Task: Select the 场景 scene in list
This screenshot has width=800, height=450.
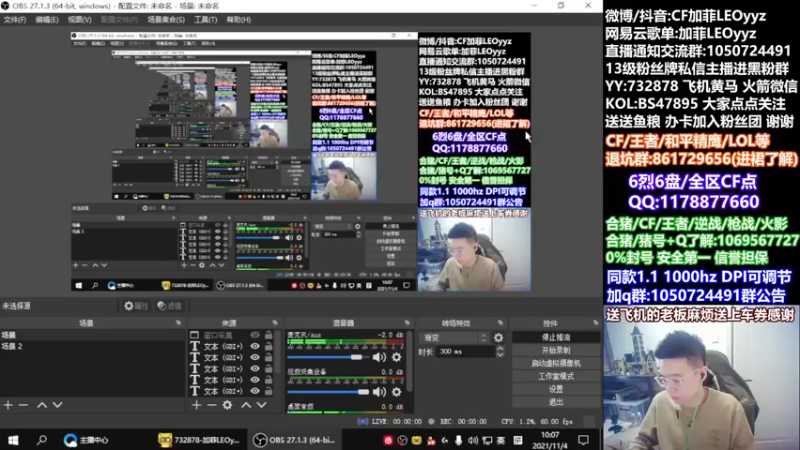Action: pyautogui.click(x=92, y=335)
